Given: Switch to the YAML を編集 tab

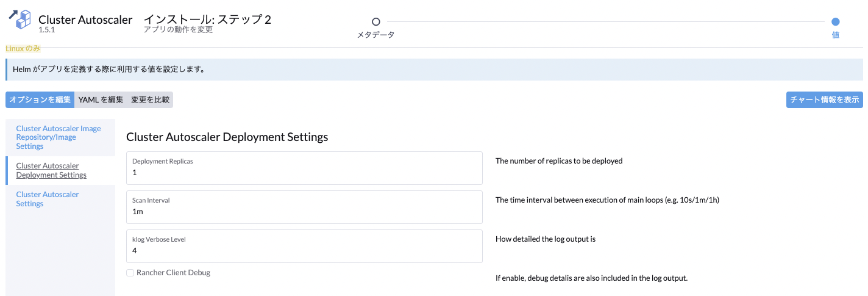Looking at the screenshot, I should click(x=101, y=99).
